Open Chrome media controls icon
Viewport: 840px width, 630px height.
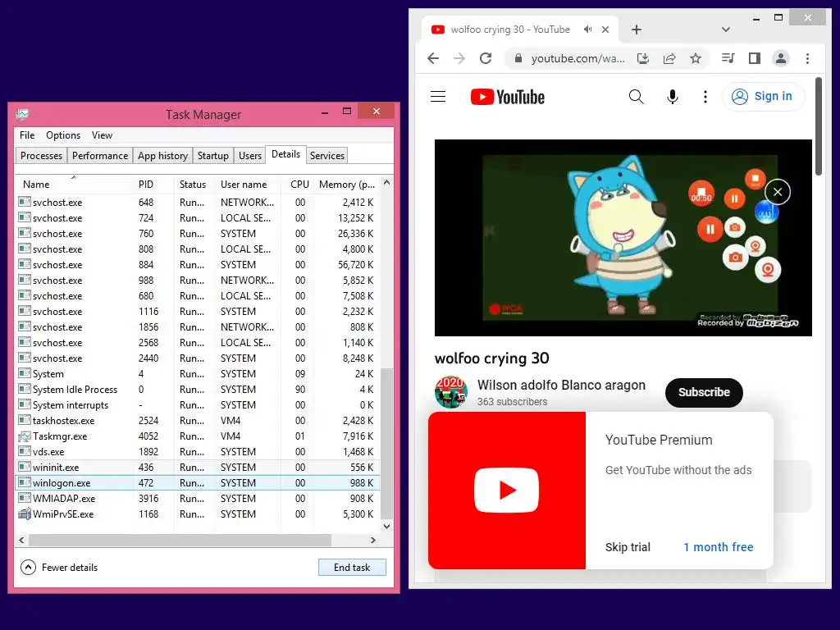click(728, 58)
